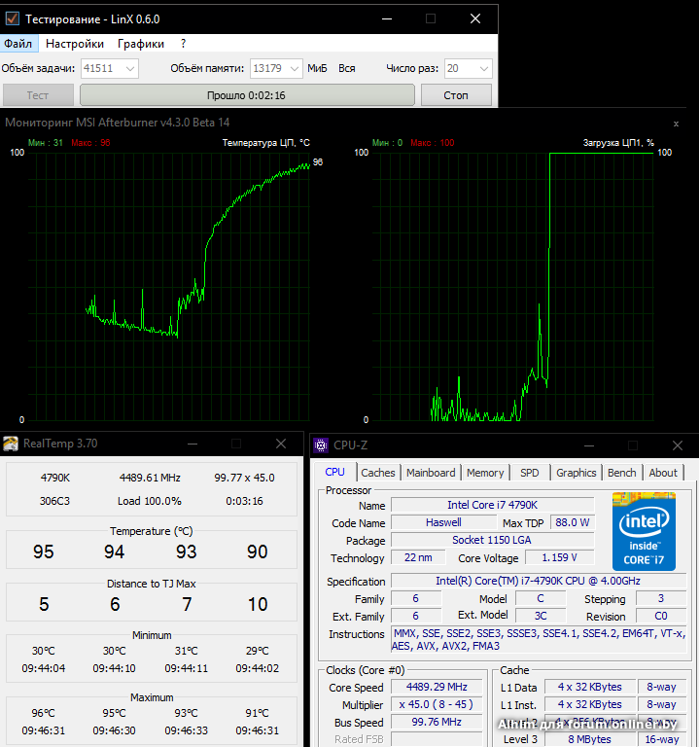The width and height of the screenshot is (700, 747).
Task: Click the CPU1 load graph in Afterburner
Action: pos(512,287)
